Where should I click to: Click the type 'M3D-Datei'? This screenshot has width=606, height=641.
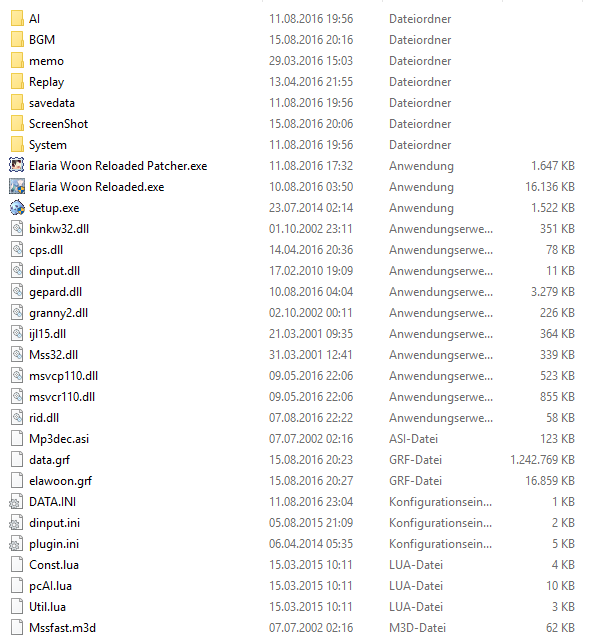click(x=417, y=628)
